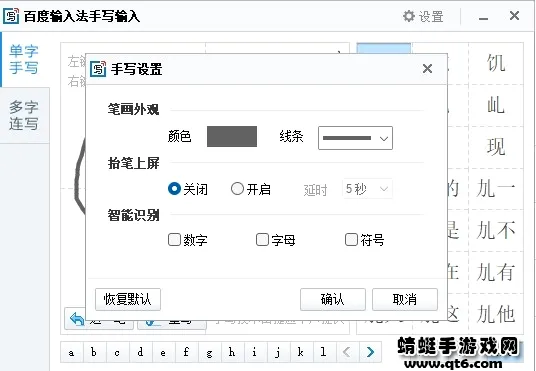
Task: Switch to 单字手写 tab
Action: 24,59
